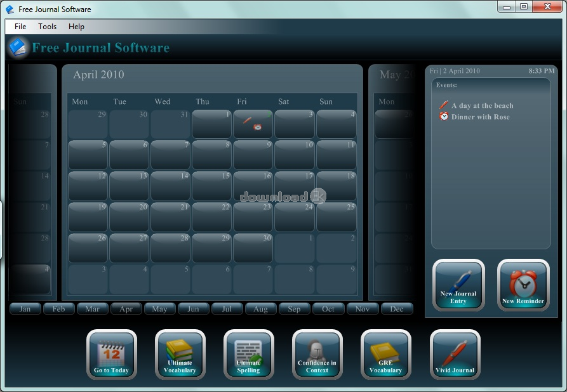The width and height of the screenshot is (567, 392).
Task: Select April 12 Monday cell
Action: (88, 186)
